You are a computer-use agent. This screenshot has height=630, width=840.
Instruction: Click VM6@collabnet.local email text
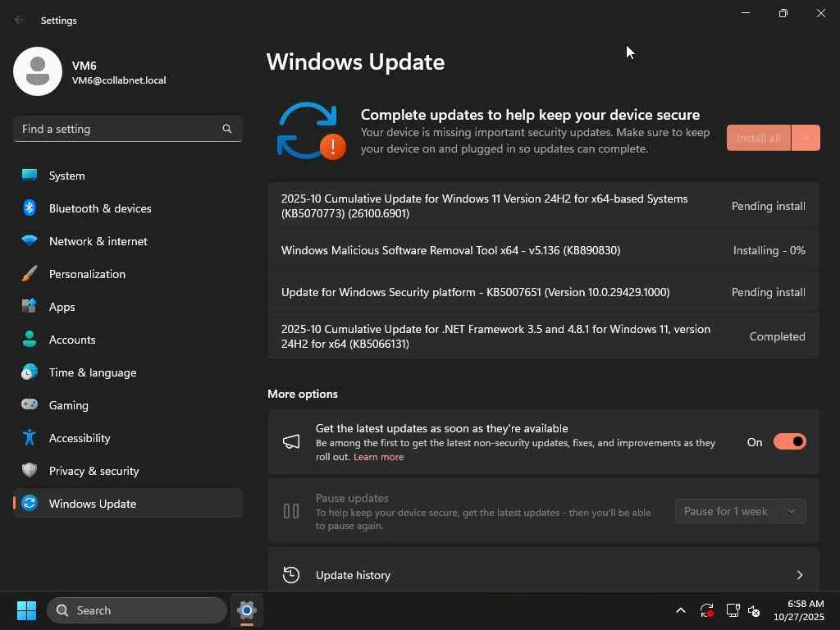[x=119, y=80]
